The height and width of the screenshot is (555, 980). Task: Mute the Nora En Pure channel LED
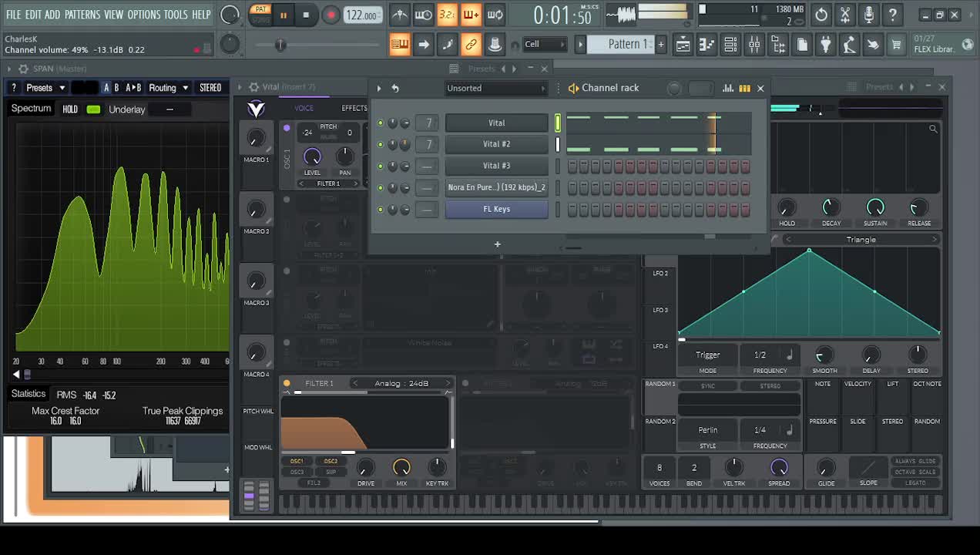click(x=380, y=187)
